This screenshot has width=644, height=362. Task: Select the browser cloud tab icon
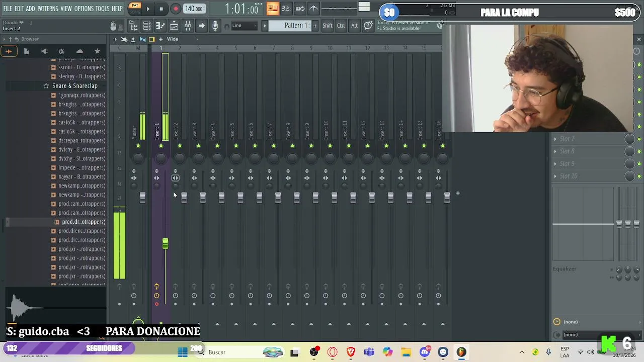point(79,51)
